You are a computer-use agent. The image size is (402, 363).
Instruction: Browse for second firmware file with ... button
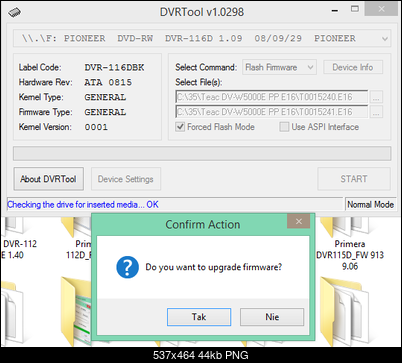point(376,112)
